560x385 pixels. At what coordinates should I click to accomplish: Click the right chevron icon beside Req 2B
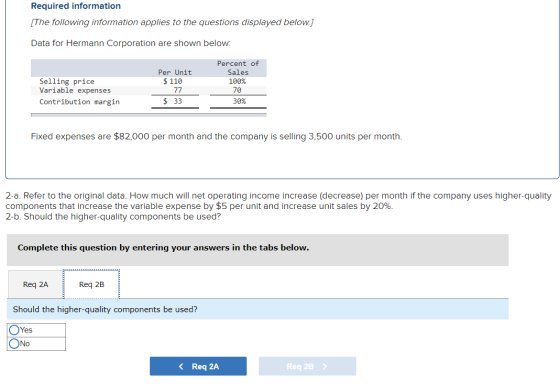click(324, 366)
